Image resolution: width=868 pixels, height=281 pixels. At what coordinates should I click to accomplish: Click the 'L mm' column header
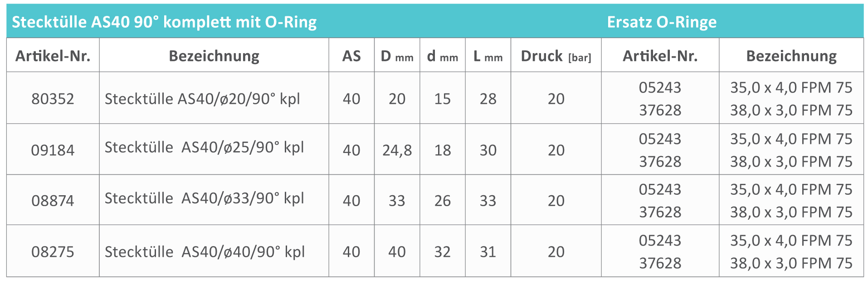click(x=488, y=56)
